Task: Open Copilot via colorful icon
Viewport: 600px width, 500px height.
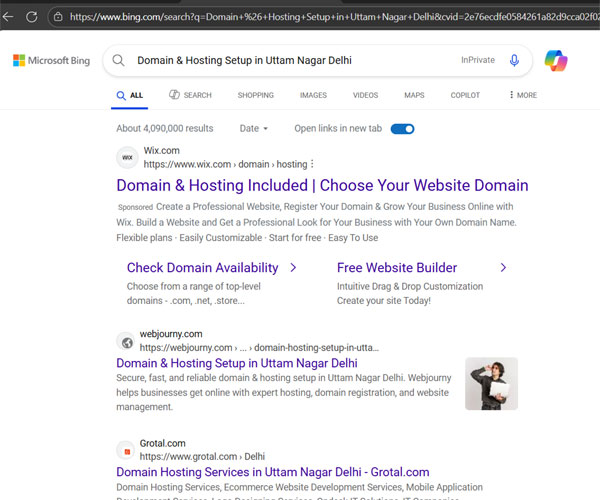Action: coord(556,61)
